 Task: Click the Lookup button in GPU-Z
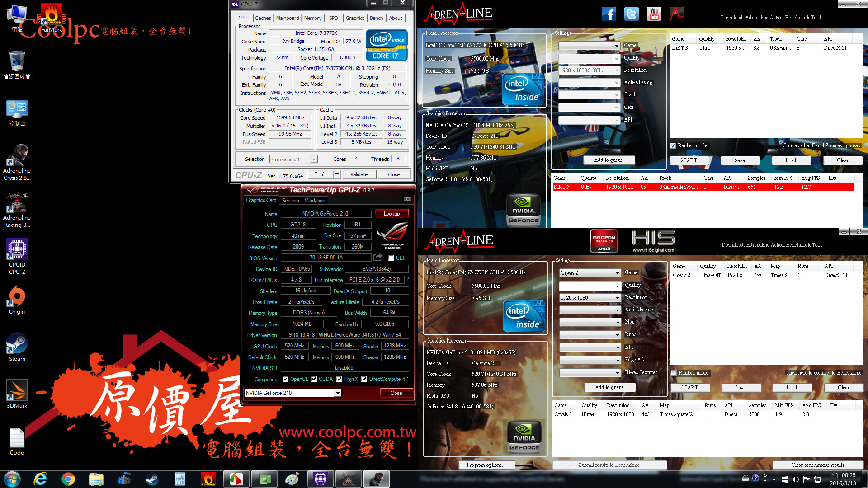(x=392, y=214)
